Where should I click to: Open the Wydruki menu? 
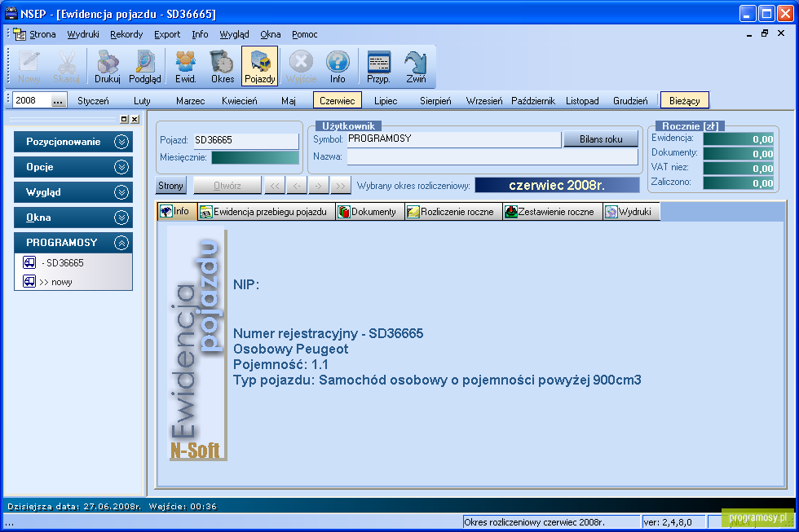point(83,34)
